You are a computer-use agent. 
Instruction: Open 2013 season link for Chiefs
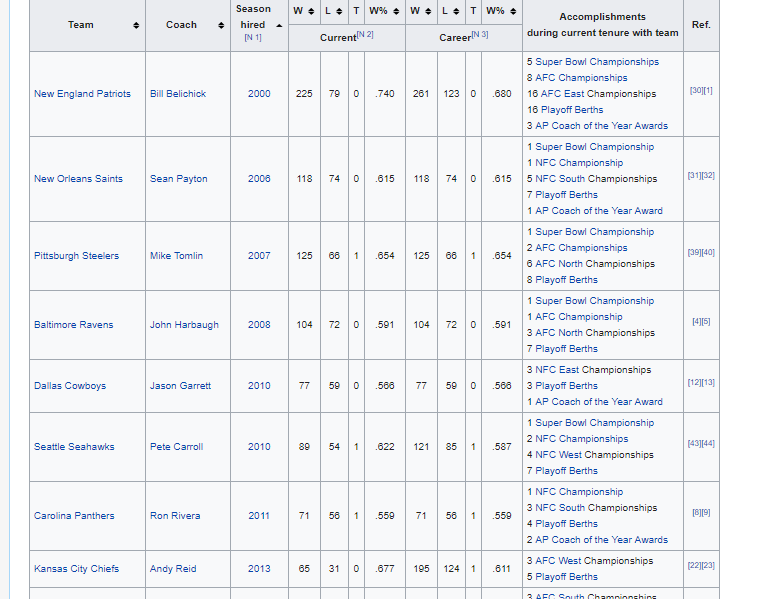click(259, 569)
